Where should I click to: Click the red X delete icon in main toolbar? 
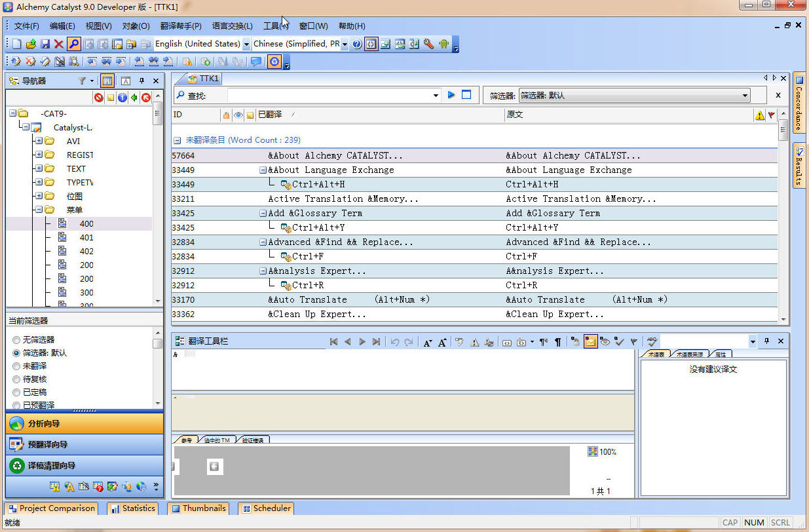pyautogui.click(x=59, y=44)
